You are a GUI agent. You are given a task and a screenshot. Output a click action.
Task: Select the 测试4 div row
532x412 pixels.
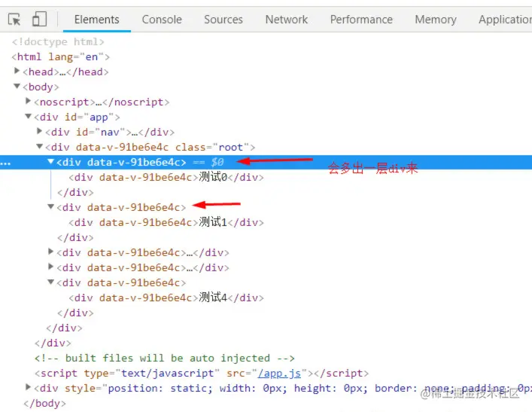tap(166, 298)
